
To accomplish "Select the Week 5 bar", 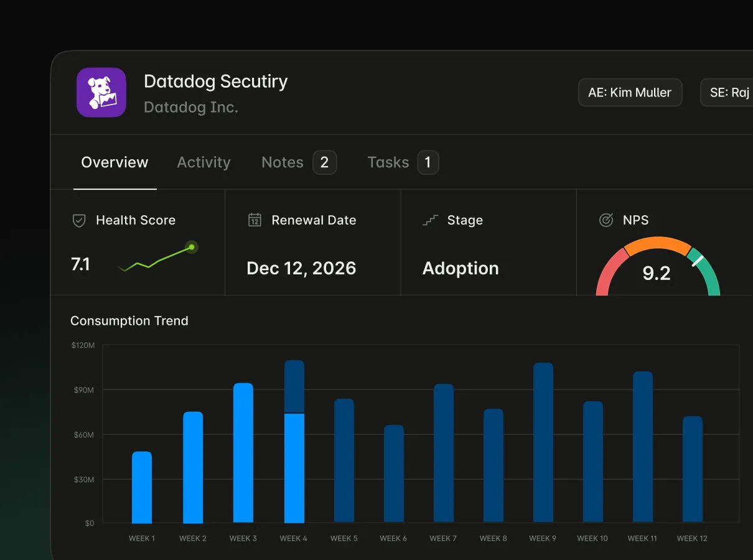I will tap(344, 460).
